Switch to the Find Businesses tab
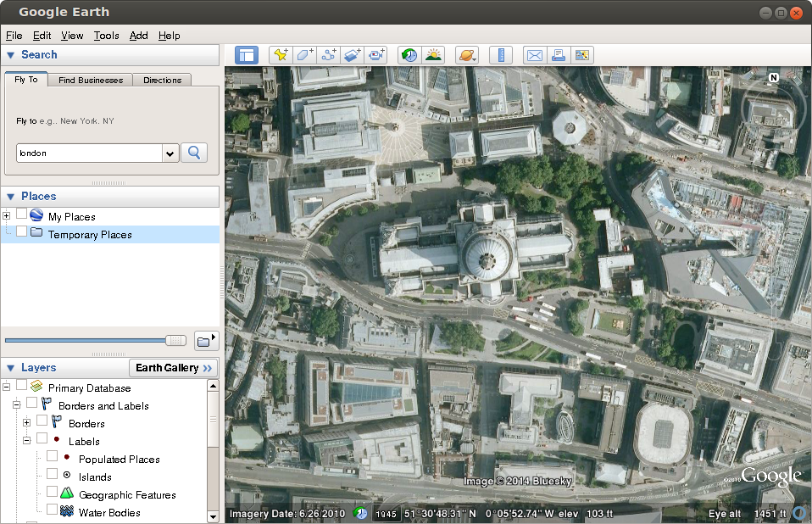The image size is (812, 524). coord(91,80)
